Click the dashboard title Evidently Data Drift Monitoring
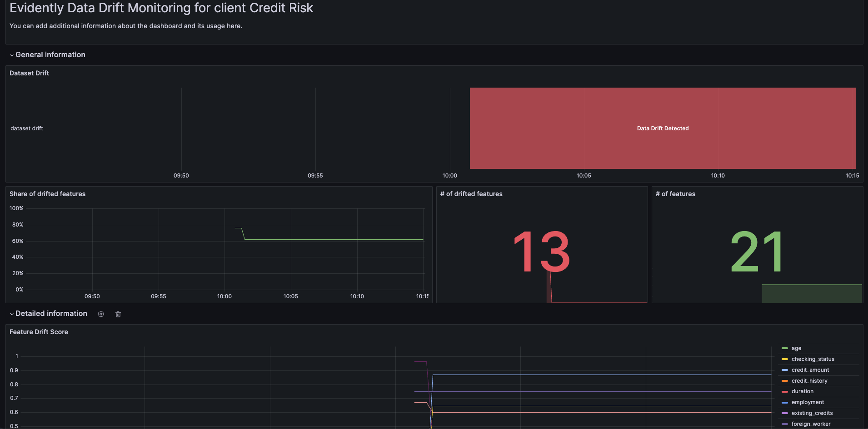 [161, 8]
